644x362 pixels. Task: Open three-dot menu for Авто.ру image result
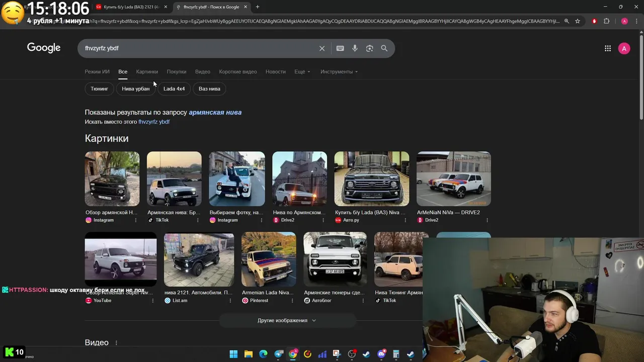(x=405, y=220)
